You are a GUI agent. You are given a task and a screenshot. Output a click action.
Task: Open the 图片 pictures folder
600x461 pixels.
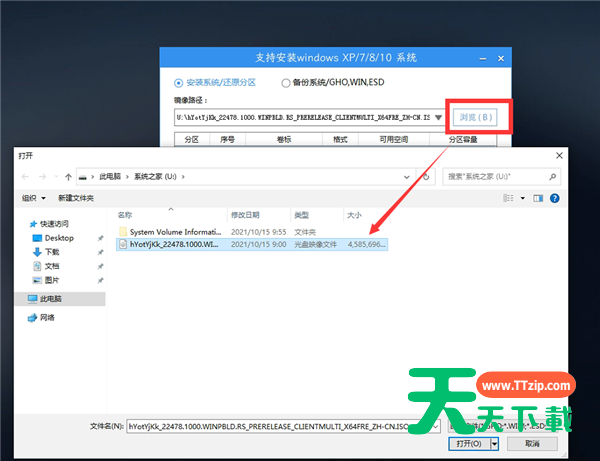point(52,280)
